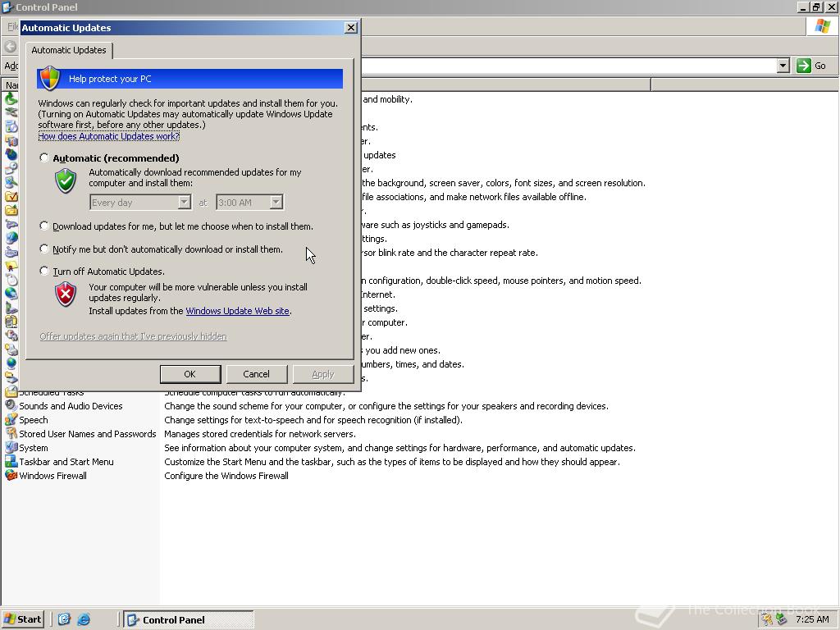Image resolution: width=840 pixels, height=630 pixels.
Task: Click the Internet Explorer quick launch icon
Action: point(84,619)
